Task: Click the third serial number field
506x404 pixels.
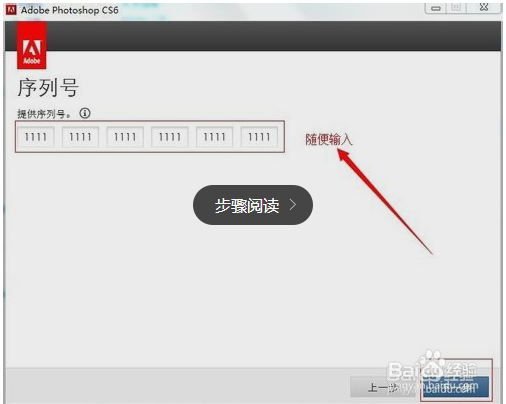Action: click(125, 137)
